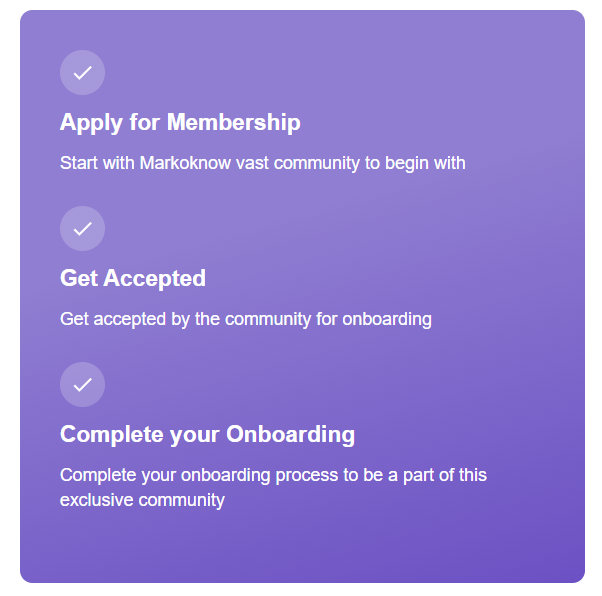Click the checkmark above Complete your Onboarding

[82, 384]
